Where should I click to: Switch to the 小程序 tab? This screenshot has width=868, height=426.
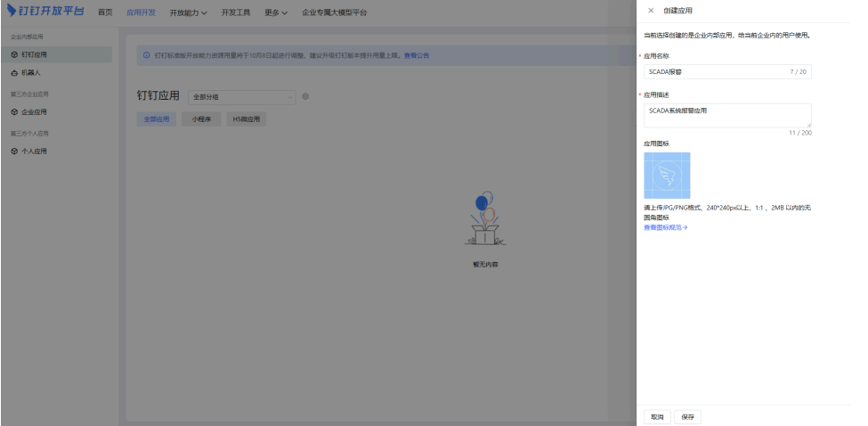tap(201, 119)
